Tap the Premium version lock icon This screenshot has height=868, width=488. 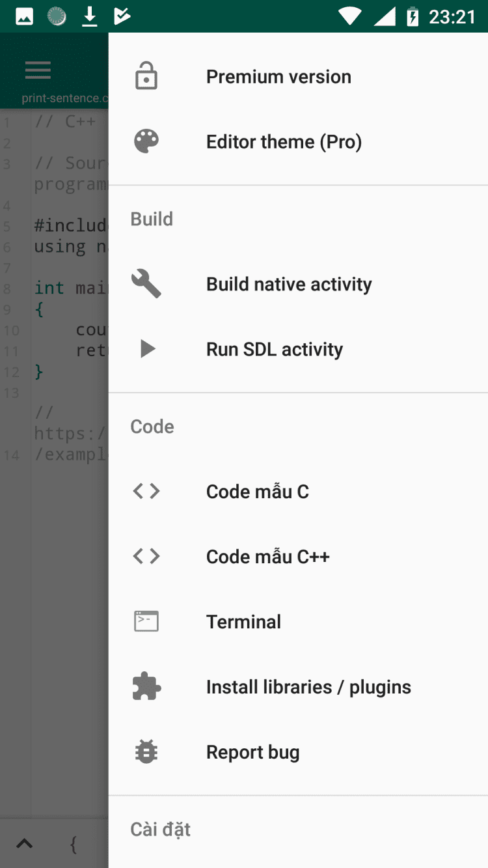coord(146,76)
